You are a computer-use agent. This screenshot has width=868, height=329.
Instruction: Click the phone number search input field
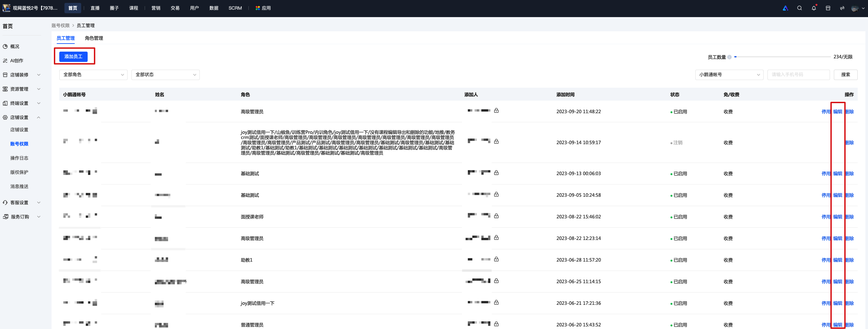798,75
